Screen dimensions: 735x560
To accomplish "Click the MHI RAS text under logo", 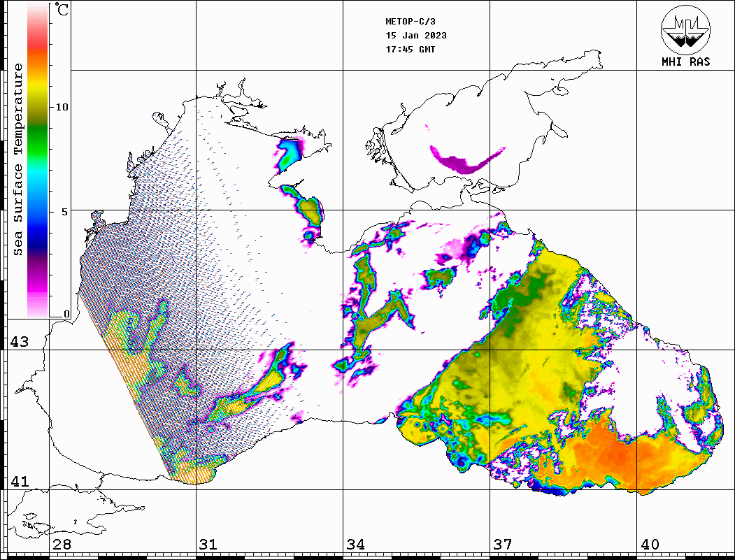I will [685, 62].
